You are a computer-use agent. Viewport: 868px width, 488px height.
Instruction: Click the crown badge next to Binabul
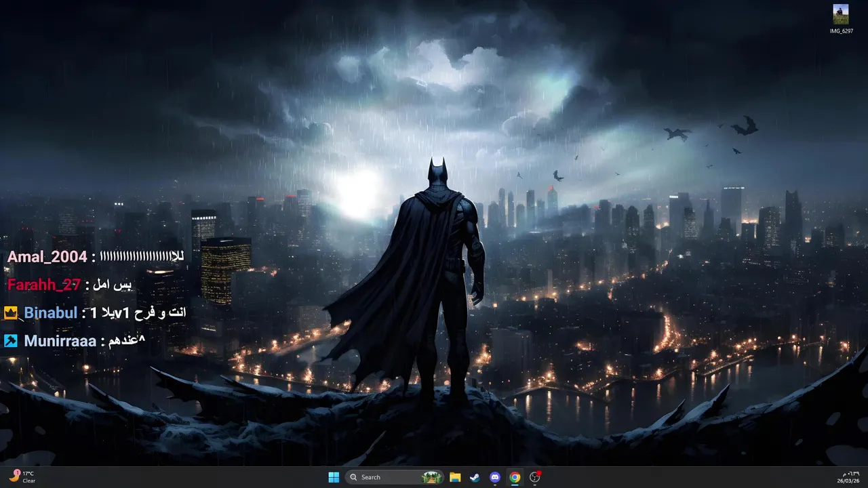tap(11, 313)
